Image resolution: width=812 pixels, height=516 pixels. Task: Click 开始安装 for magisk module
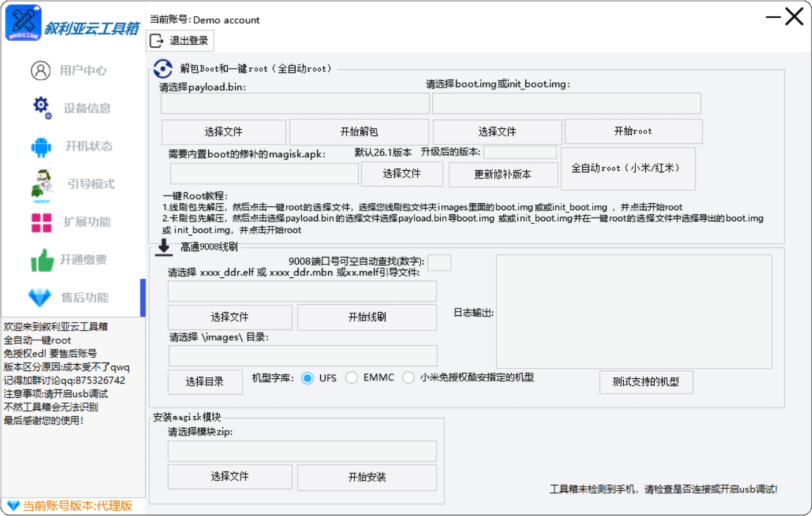tap(367, 477)
